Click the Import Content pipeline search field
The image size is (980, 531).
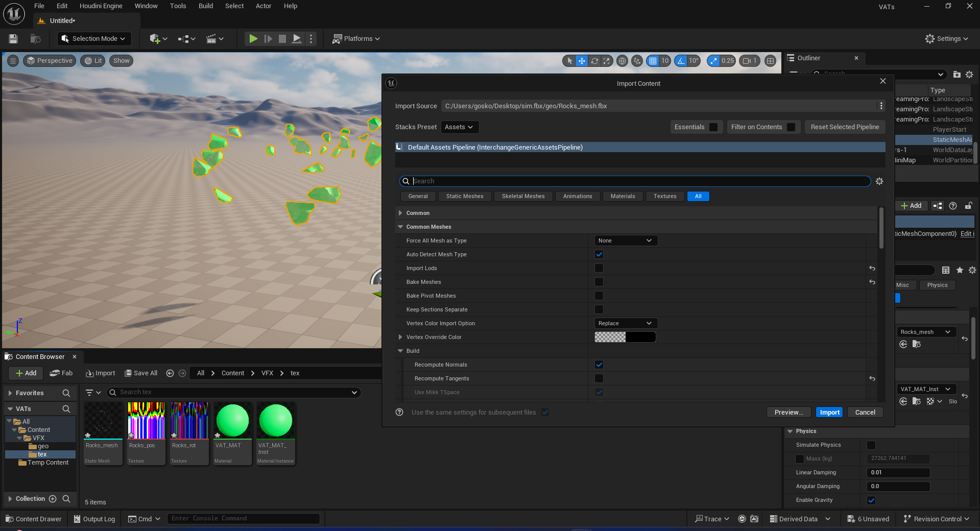click(635, 181)
